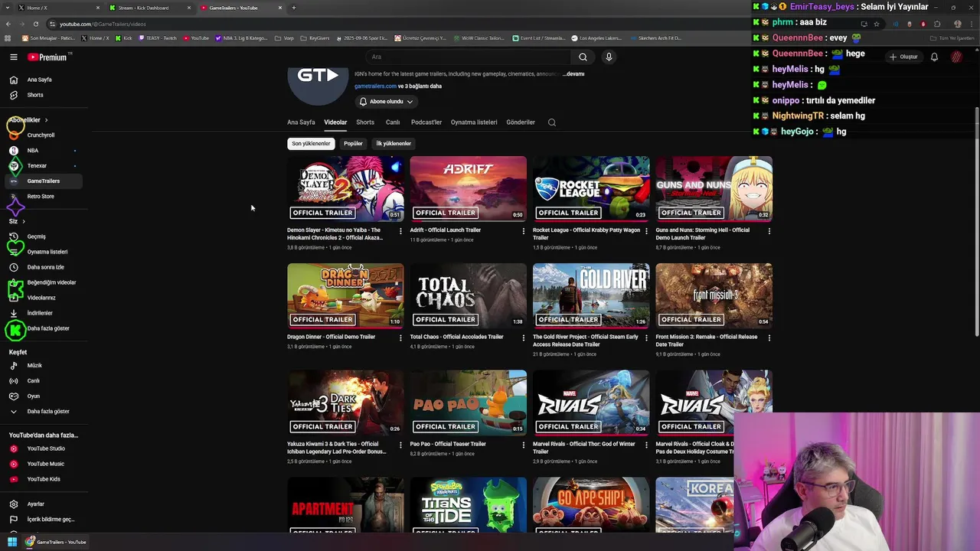Open Crunchyroll subscription channel
This screenshot has width=980, height=551.
(x=43, y=135)
